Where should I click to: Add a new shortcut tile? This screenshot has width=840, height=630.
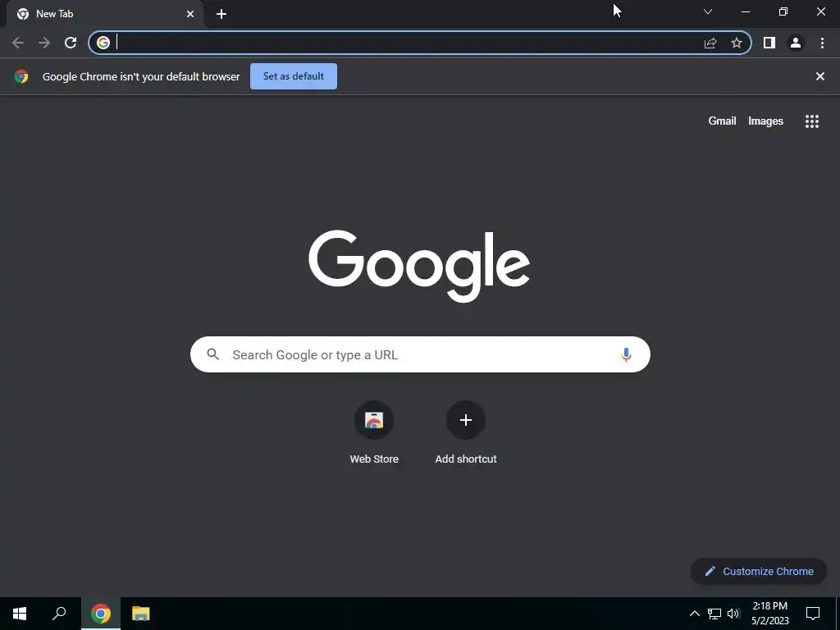(466, 433)
